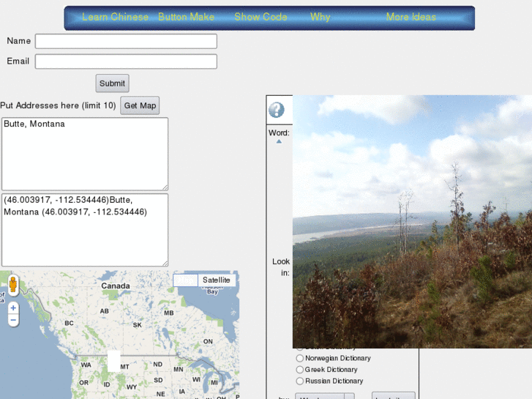Viewport: 532px width, 399px height.
Task: Click the blue question mark help icon
Action: [277, 110]
